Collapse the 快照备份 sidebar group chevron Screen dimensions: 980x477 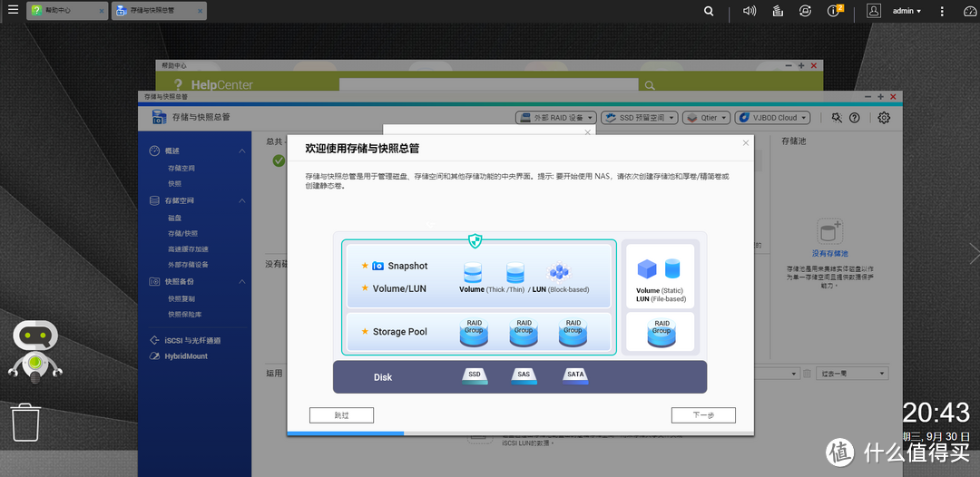pos(242,282)
